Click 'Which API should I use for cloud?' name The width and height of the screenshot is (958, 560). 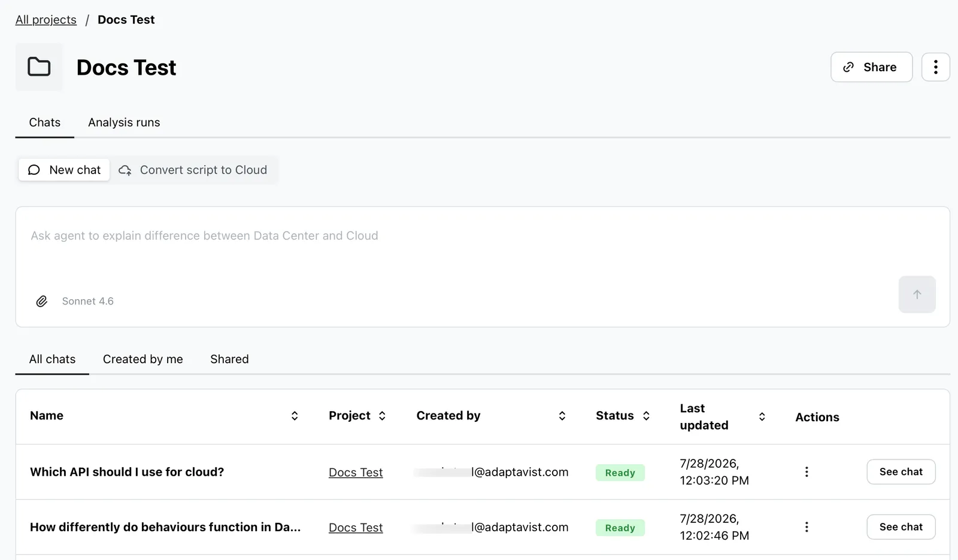(127, 472)
